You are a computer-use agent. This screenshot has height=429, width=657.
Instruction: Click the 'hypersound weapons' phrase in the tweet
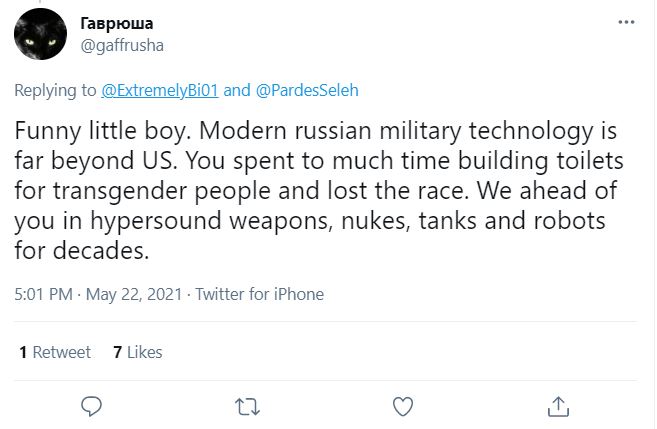tap(209, 221)
